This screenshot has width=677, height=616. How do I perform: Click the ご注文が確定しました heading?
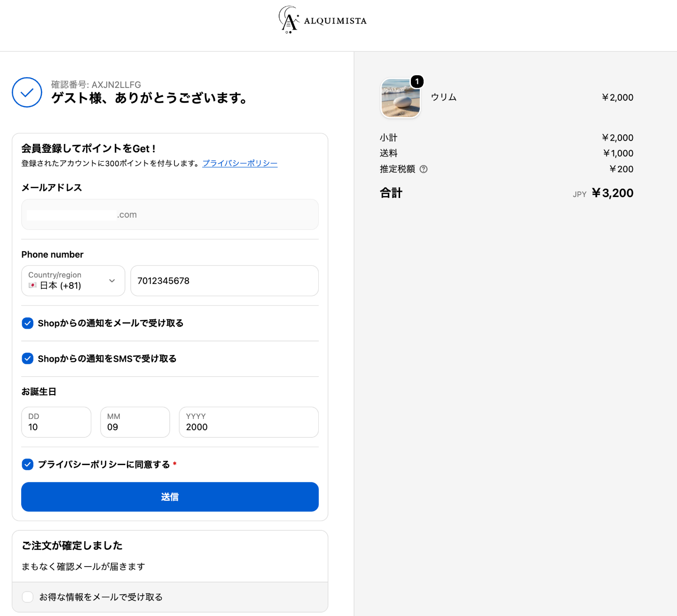(72, 545)
